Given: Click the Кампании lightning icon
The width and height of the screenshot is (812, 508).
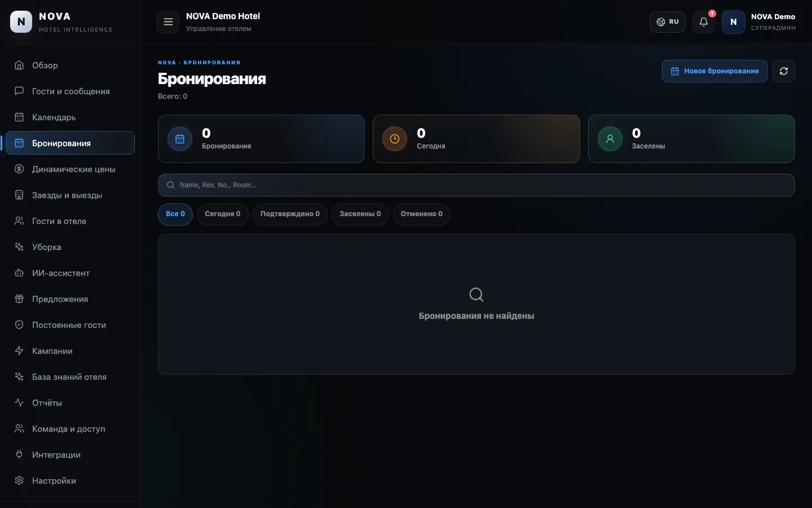Looking at the screenshot, I should 19,351.
